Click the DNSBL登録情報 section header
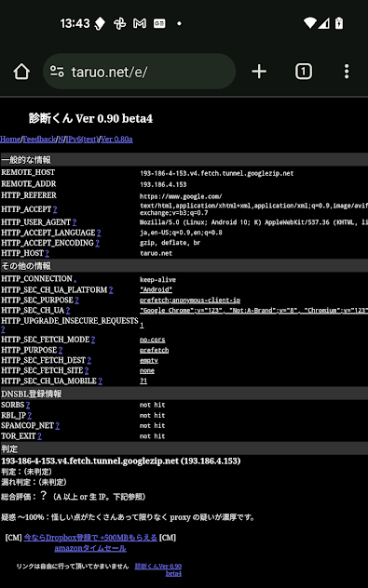368x588 pixels. click(x=184, y=394)
